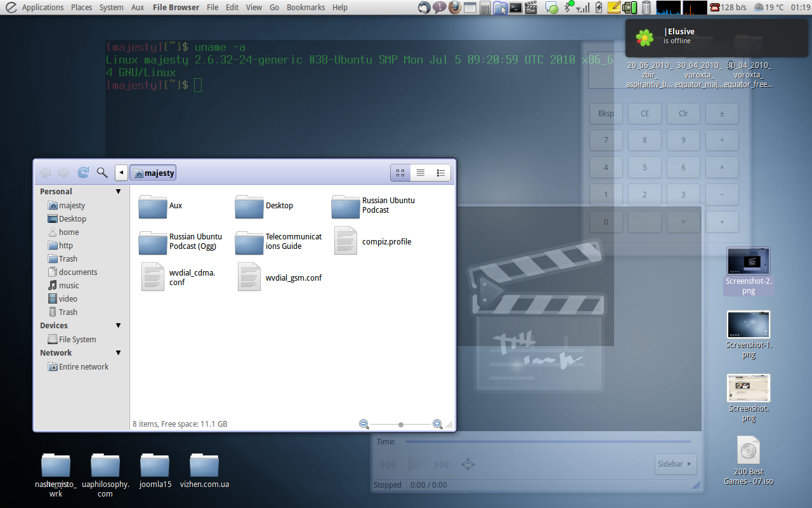
Task: Click the Sidebar button in the movie player
Action: pos(676,464)
